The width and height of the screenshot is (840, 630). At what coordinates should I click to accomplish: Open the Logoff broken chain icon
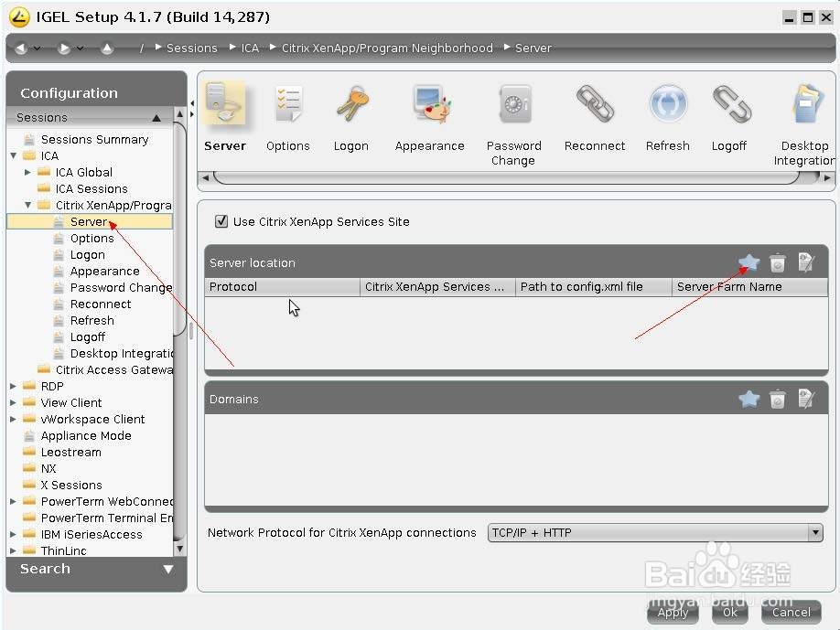pyautogui.click(x=732, y=103)
